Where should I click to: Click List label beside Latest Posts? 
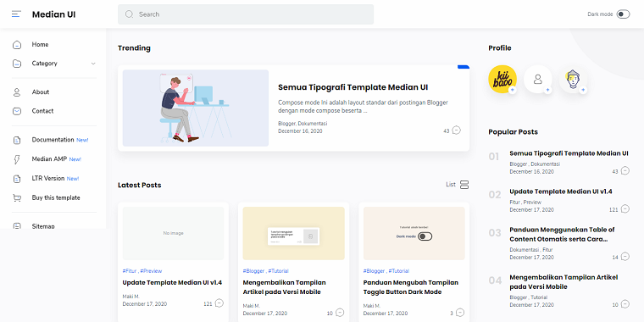(451, 185)
